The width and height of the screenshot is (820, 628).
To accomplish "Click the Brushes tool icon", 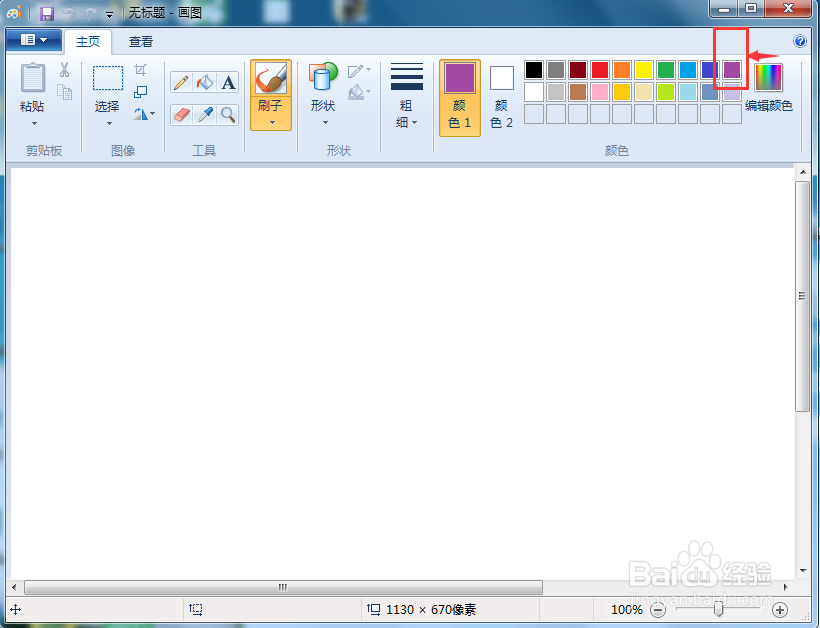I will pos(271,78).
